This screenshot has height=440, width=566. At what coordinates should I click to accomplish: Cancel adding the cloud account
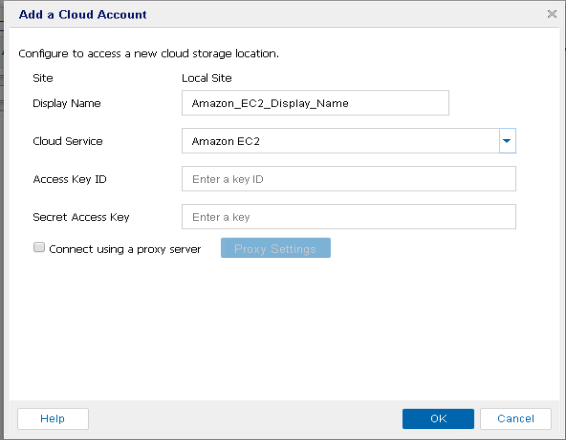click(516, 419)
